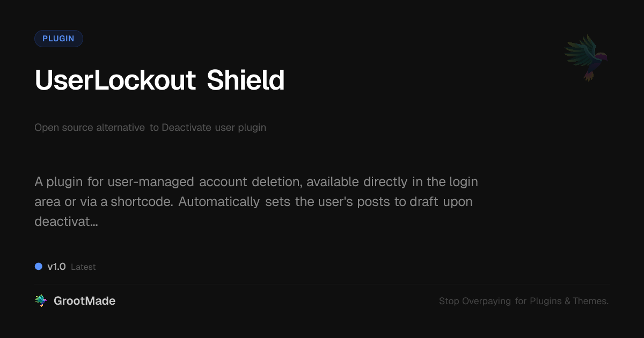Viewport: 644px width, 338px height.
Task: Expand the truncated "deactivat…" description ending
Action: 66,221
